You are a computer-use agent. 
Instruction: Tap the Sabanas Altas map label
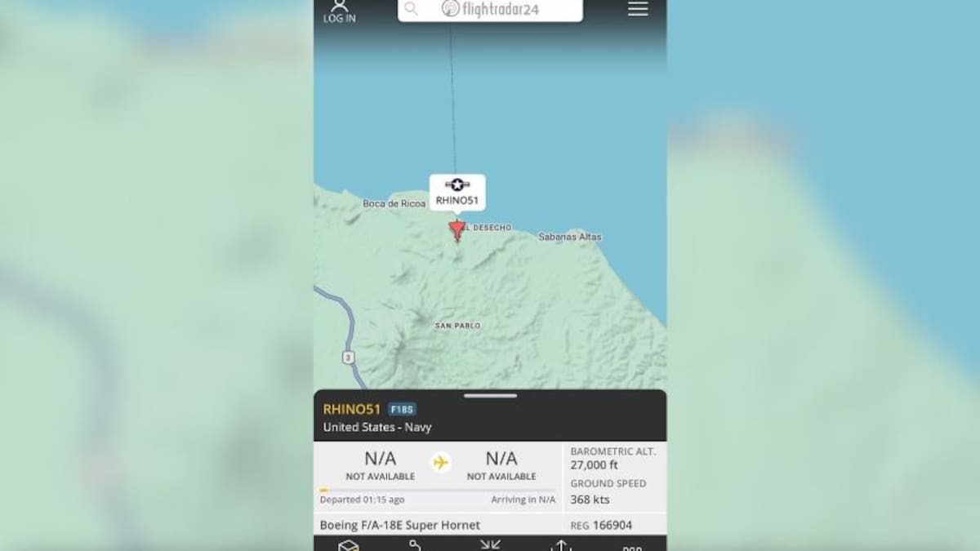pos(570,237)
